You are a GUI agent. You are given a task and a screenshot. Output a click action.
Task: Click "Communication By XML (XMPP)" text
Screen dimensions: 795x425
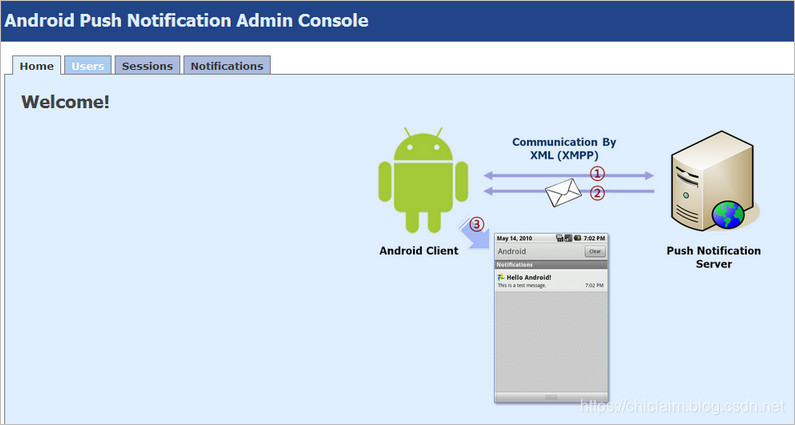tap(564, 149)
